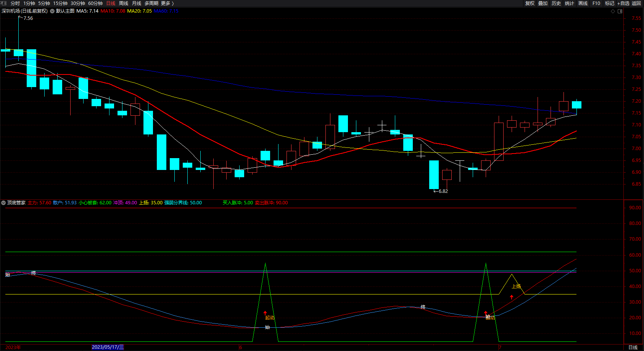Select the 5分钟 period tab
644x351 pixels.
44,3
